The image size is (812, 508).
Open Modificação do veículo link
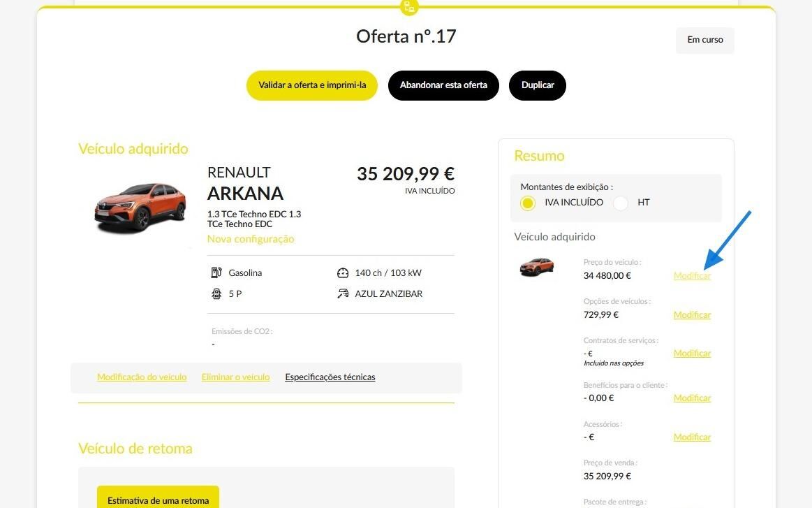click(142, 377)
